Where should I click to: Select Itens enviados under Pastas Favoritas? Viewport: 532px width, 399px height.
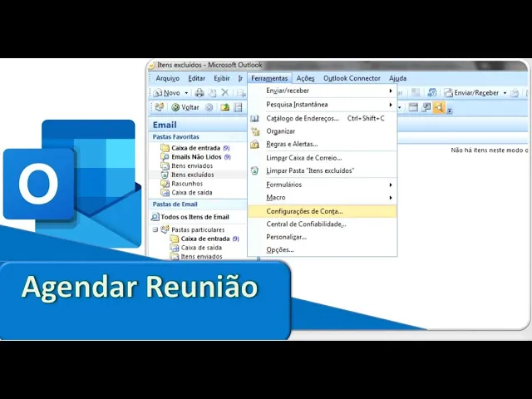pos(187,166)
